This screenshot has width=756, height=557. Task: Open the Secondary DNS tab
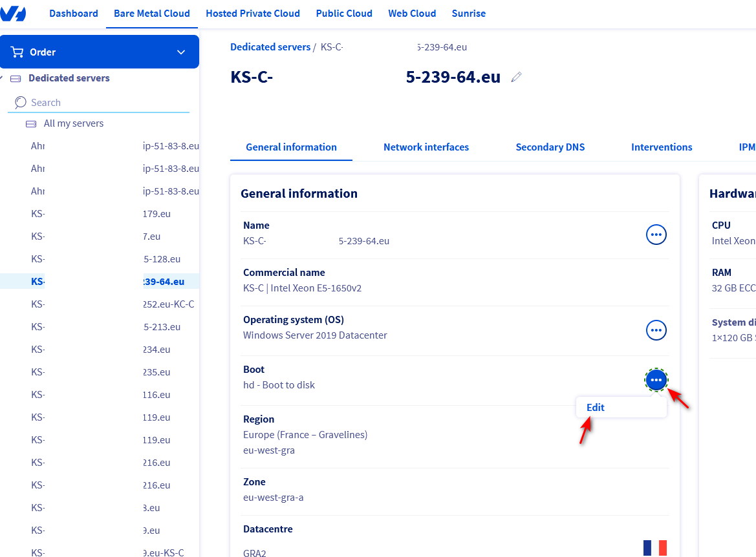tap(550, 147)
